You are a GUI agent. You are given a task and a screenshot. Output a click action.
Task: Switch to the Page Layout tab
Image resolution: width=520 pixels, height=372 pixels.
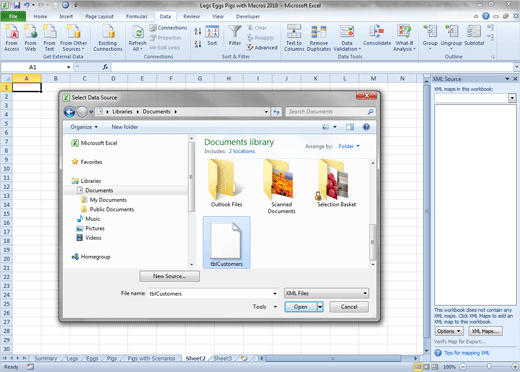click(x=99, y=16)
